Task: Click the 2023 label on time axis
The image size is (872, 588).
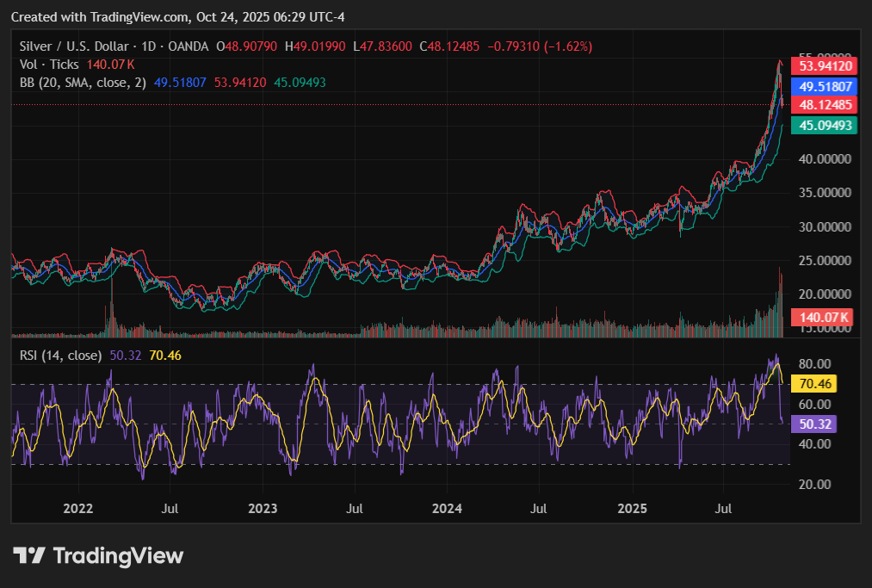Action: pos(263,508)
